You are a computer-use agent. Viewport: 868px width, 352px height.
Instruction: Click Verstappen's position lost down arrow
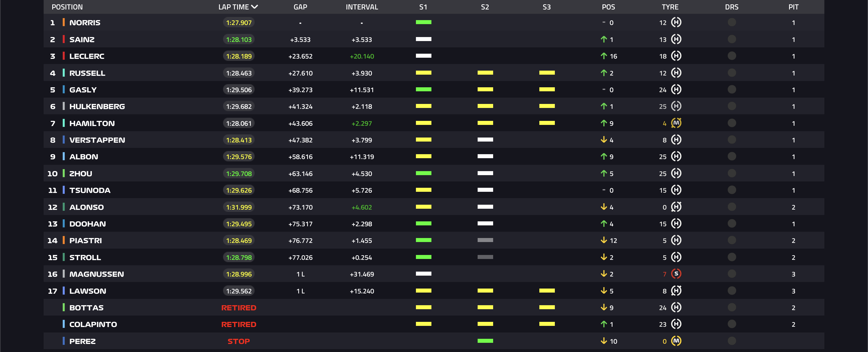(603, 140)
